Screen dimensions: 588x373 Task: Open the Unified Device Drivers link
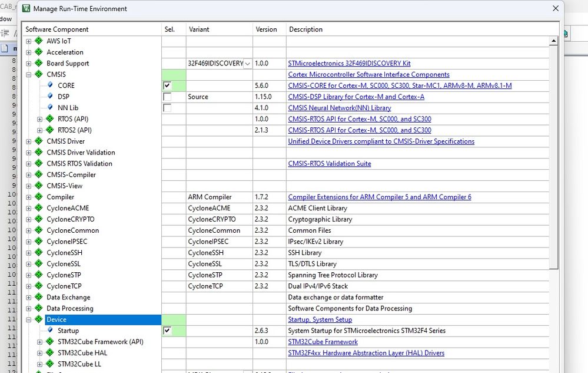(x=381, y=141)
